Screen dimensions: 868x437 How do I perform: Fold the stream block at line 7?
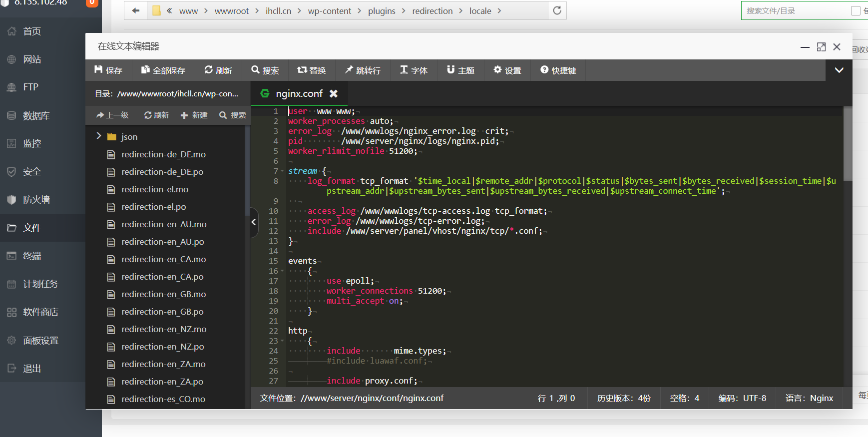[282, 171]
